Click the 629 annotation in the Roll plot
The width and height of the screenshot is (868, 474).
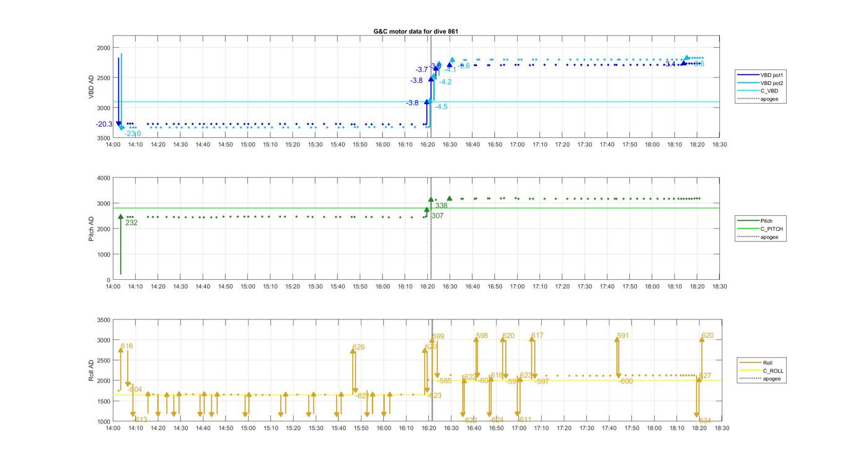pos(358,347)
